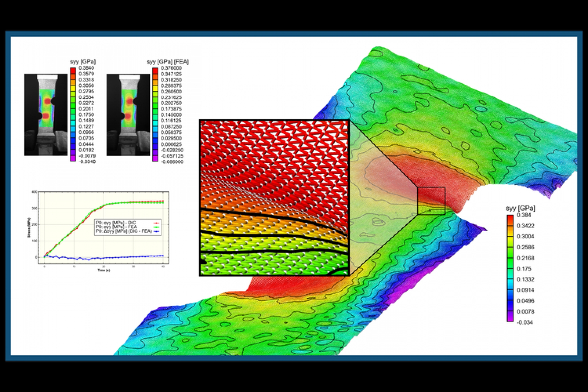The width and height of the screenshot is (588, 392).
Task: Pick the magenta -0.086000 swatch in FEA legend
Action: click(x=155, y=159)
